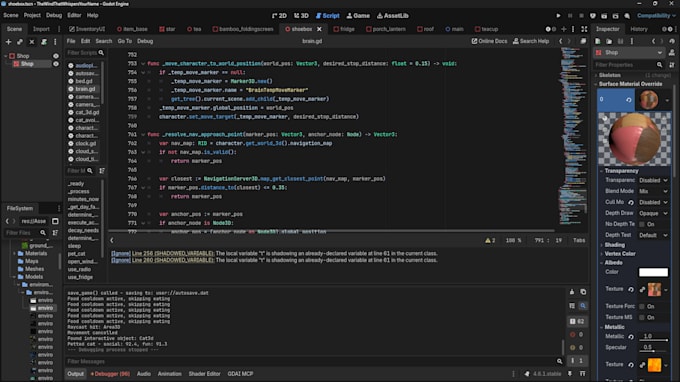
Task: Toggle visibility of root Shop node
Action: [56, 56]
